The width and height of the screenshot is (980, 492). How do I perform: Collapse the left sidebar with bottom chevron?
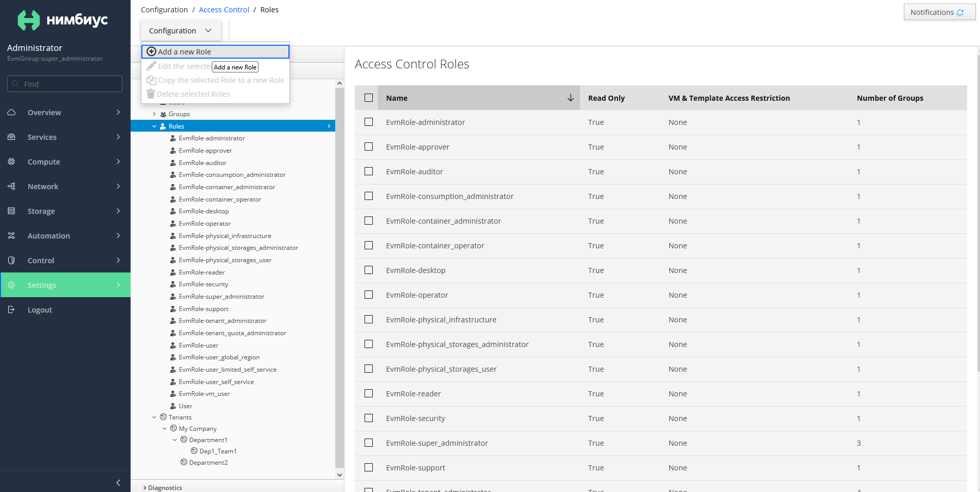coord(118,482)
